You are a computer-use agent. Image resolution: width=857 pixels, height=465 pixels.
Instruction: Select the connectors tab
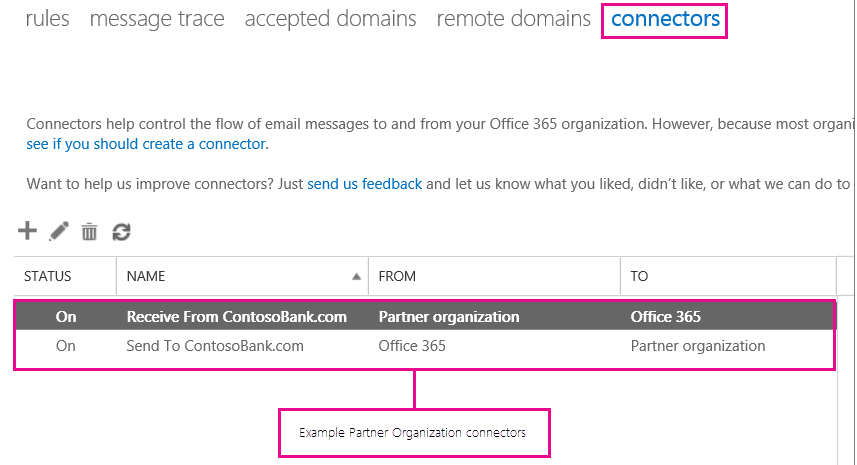[665, 18]
